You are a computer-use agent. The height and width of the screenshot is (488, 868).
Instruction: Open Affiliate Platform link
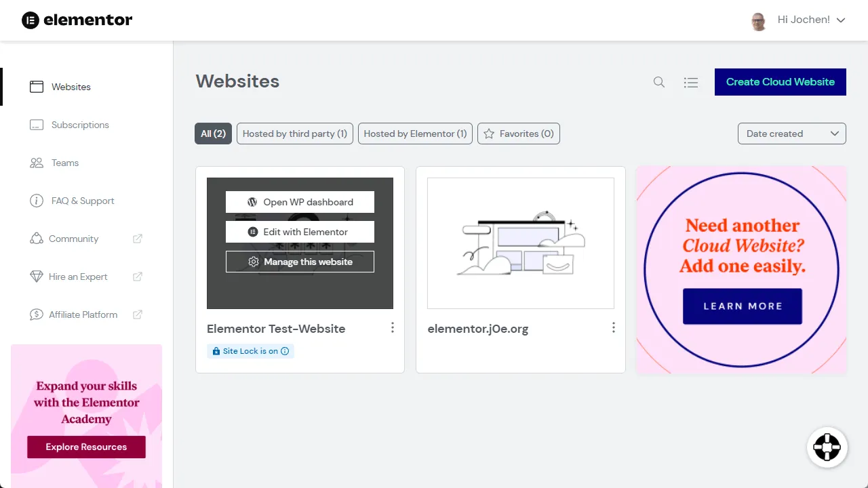(x=83, y=314)
